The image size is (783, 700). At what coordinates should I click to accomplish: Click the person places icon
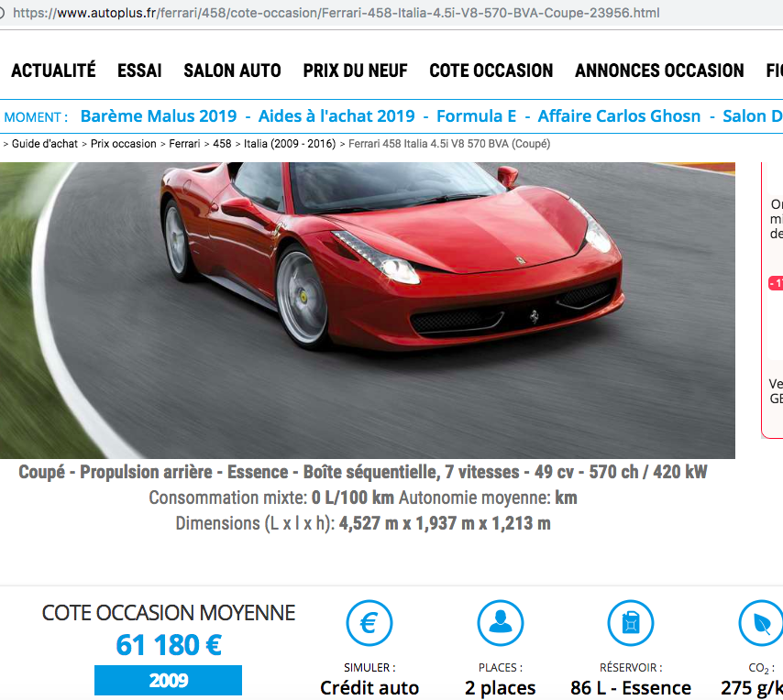pos(501,623)
